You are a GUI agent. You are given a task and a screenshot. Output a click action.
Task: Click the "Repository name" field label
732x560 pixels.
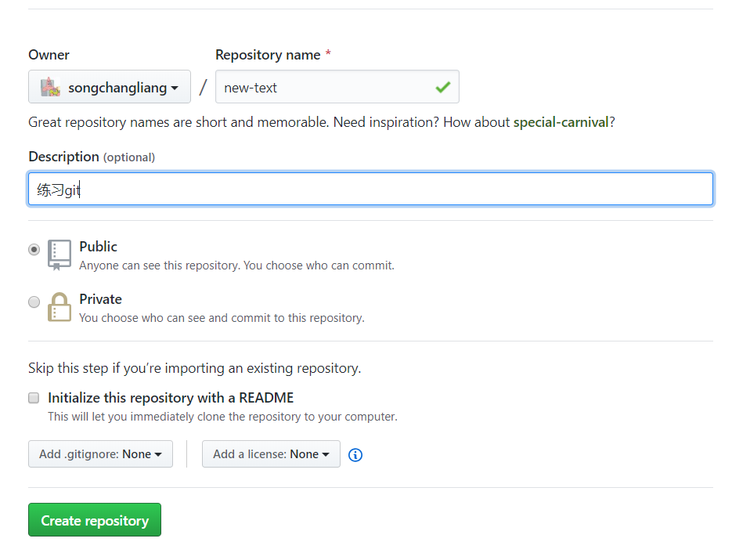click(x=268, y=55)
